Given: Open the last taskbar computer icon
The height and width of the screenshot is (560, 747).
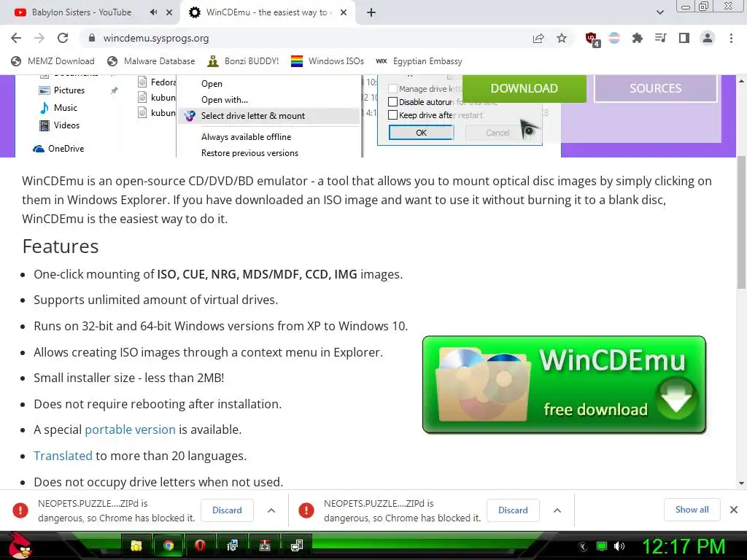Looking at the screenshot, I should (296, 545).
